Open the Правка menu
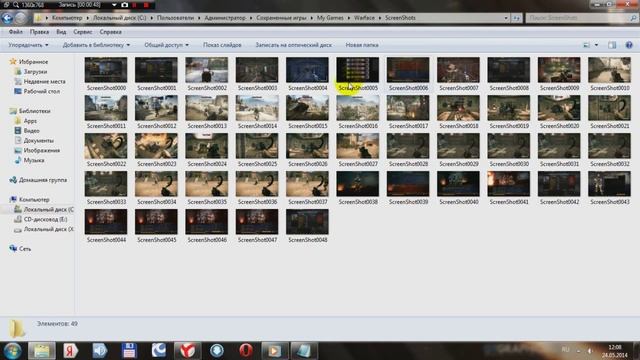This screenshot has height=360, width=640. point(39,32)
